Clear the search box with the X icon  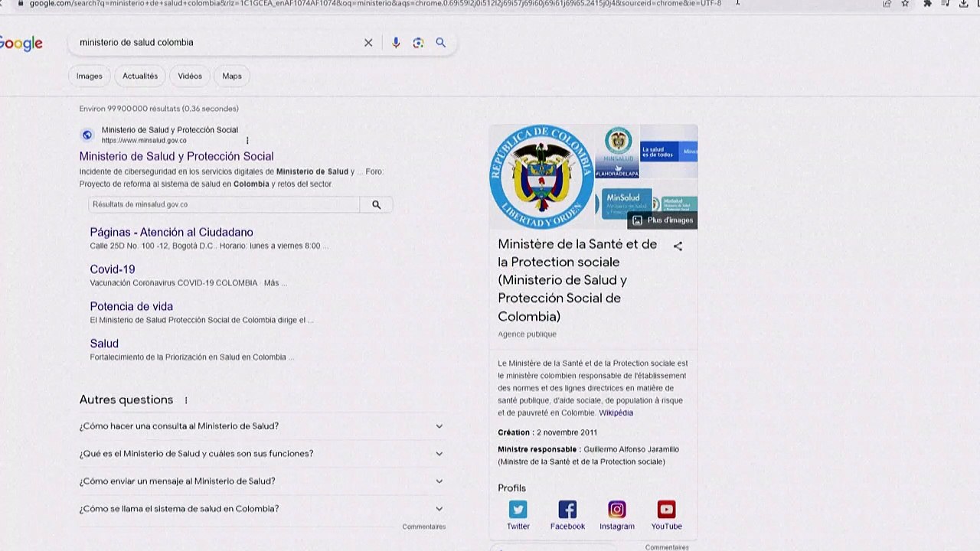(368, 43)
